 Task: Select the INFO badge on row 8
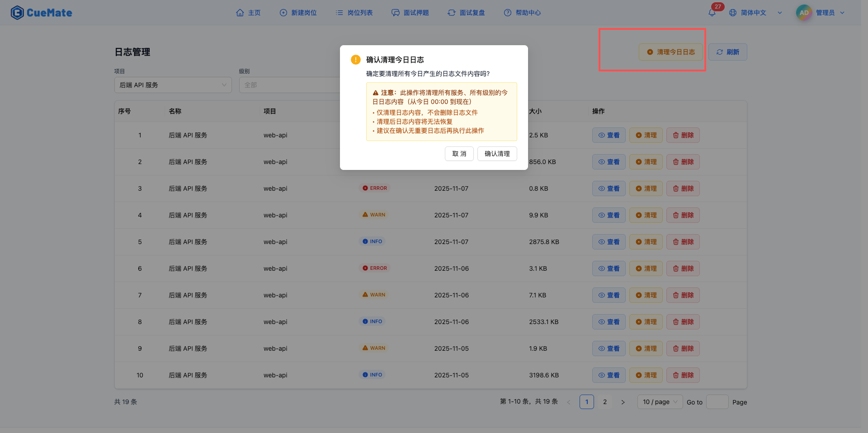pyautogui.click(x=372, y=321)
